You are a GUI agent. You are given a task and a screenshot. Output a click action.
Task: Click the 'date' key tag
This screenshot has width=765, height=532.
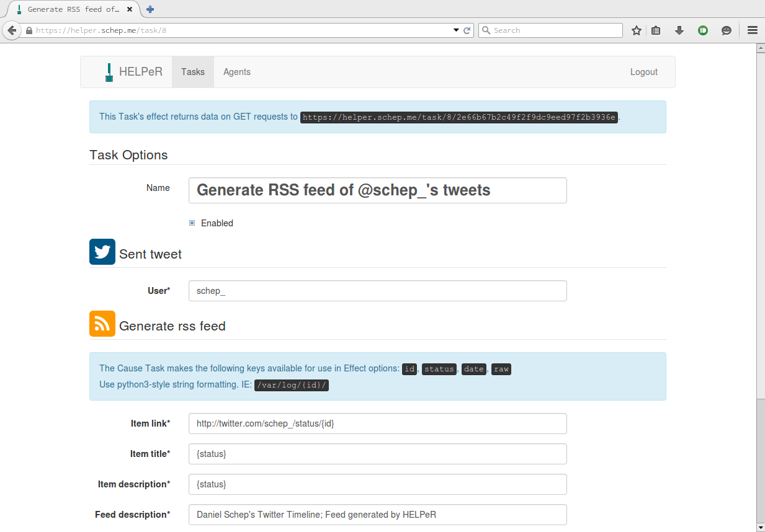(x=474, y=369)
